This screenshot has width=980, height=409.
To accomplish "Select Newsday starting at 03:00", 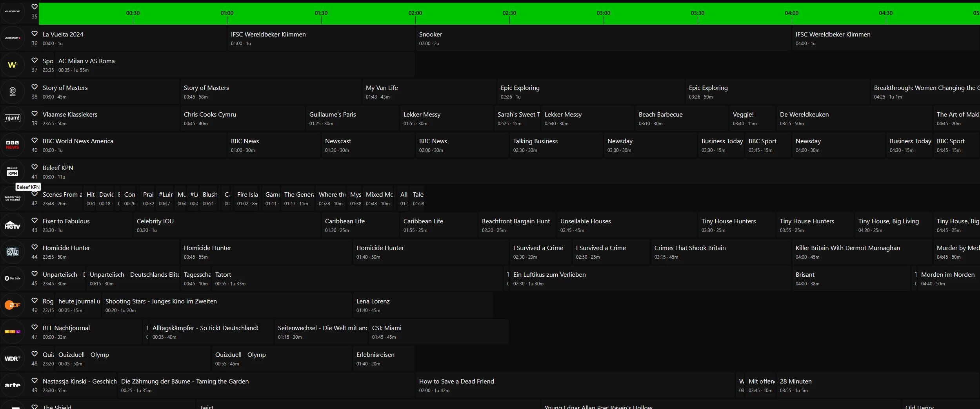I will (651, 145).
